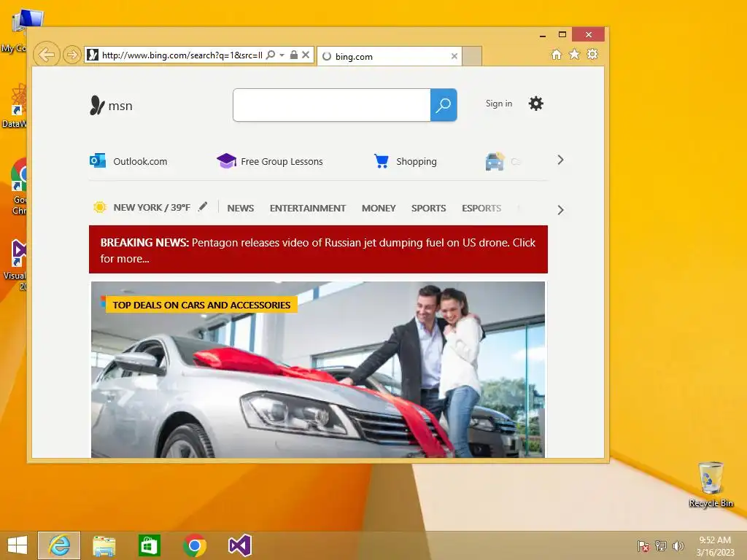Maximize the Internet Explorer window

(x=562, y=34)
